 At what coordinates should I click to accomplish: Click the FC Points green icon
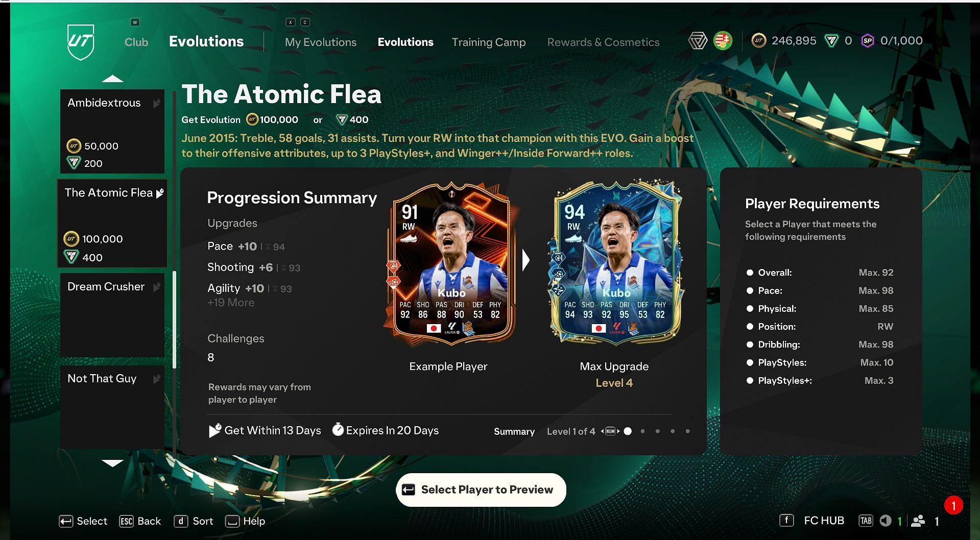pos(831,41)
